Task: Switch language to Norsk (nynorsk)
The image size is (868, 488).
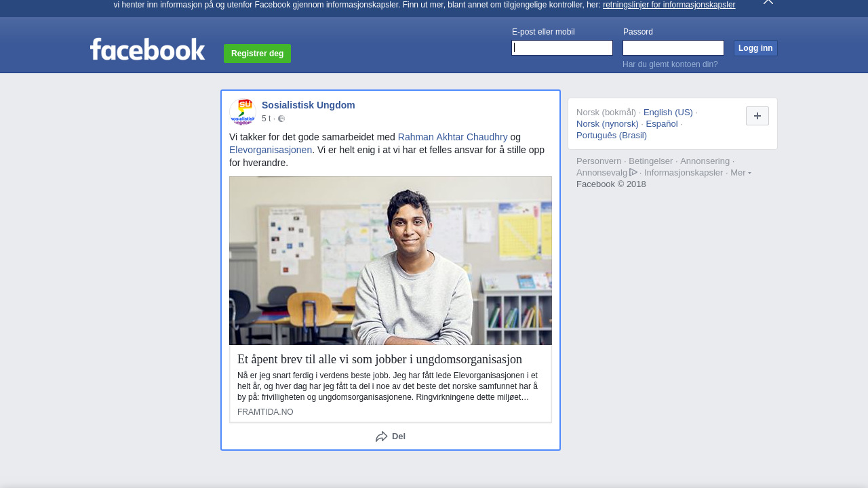Action: (x=608, y=123)
